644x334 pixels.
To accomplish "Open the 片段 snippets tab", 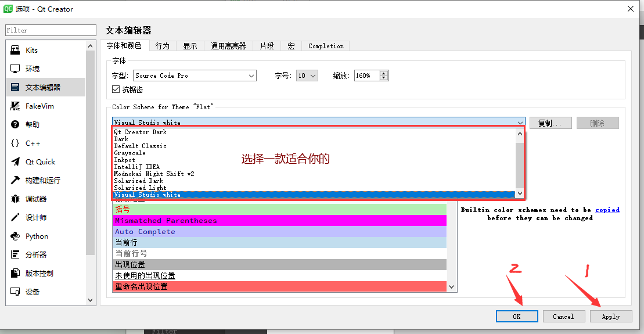I will point(267,46).
